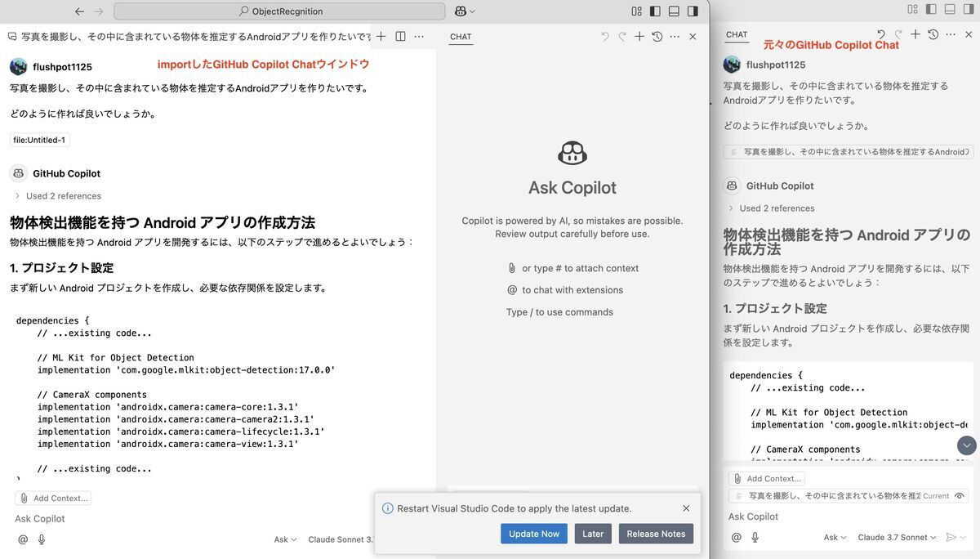Viewport: 980px width, 559px height.
Task: Split the chat editor to the right
Action: [400, 37]
